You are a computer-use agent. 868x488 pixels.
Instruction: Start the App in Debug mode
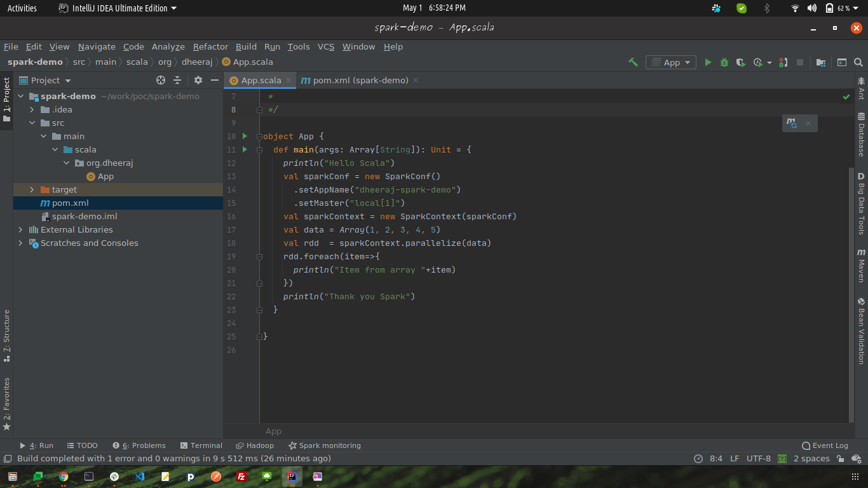tap(724, 62)
